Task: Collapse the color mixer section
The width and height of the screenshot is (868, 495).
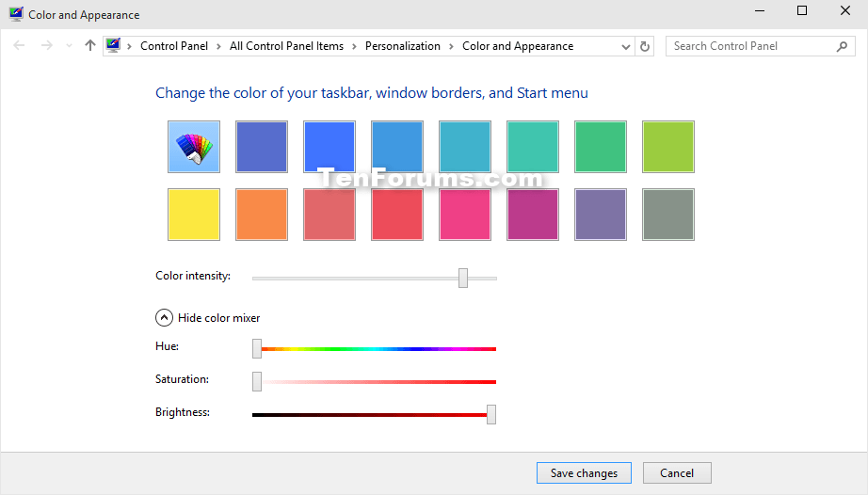Action: [164, 317]
